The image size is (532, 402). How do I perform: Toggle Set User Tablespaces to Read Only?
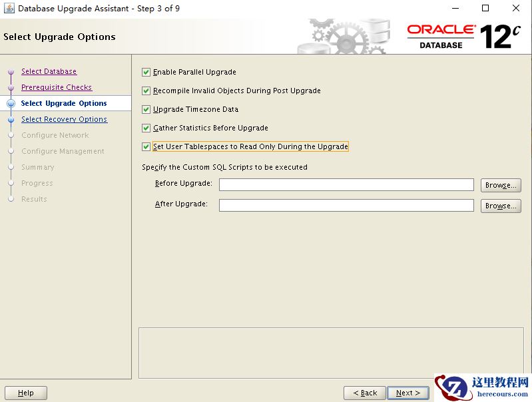click(146, 147)
